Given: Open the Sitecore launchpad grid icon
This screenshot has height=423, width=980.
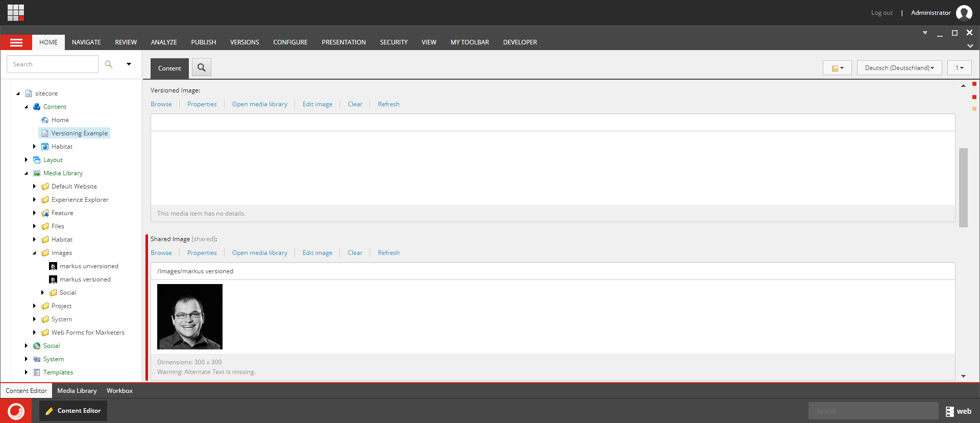Looking at the screenshot, I should click(x=16, y=12).
